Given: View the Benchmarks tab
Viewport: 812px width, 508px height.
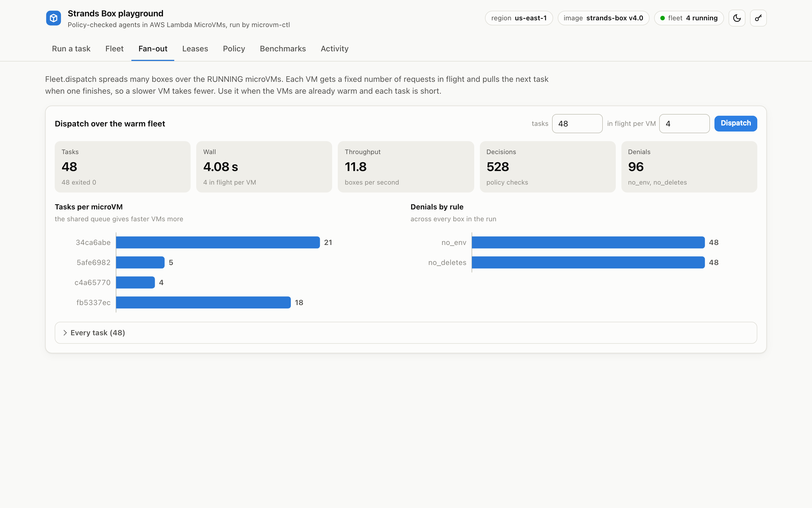Looking at the screenshot, I should point(283,49).
